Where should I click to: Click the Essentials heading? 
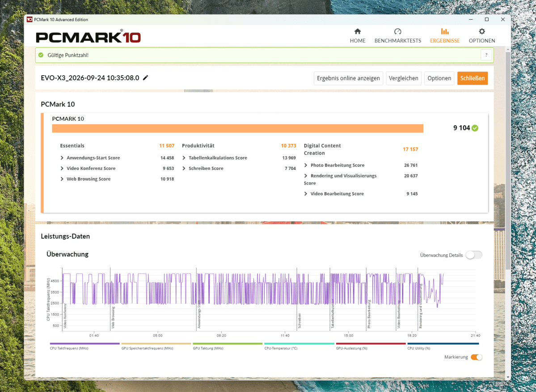(x=72, y=146)
